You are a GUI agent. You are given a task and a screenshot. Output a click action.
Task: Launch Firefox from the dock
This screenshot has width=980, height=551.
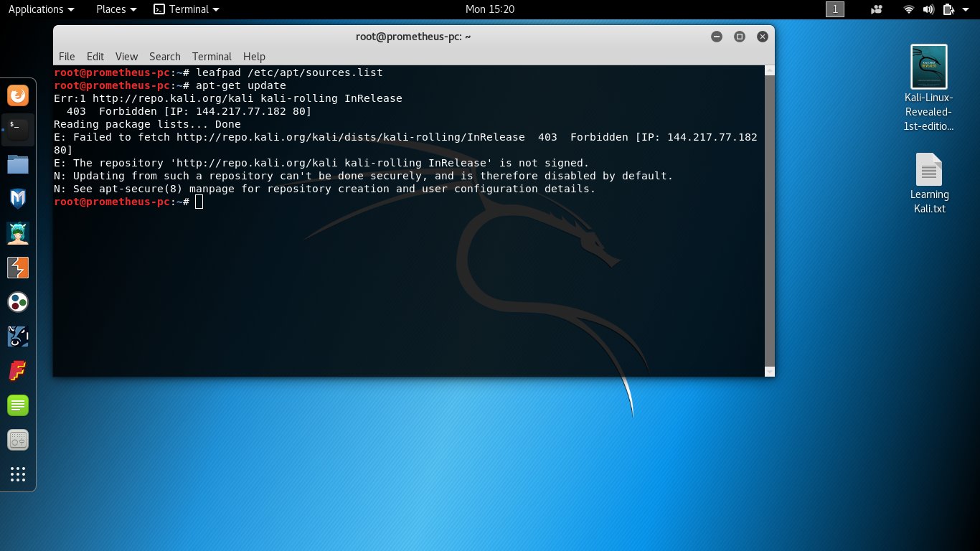(x=18, y=95)
